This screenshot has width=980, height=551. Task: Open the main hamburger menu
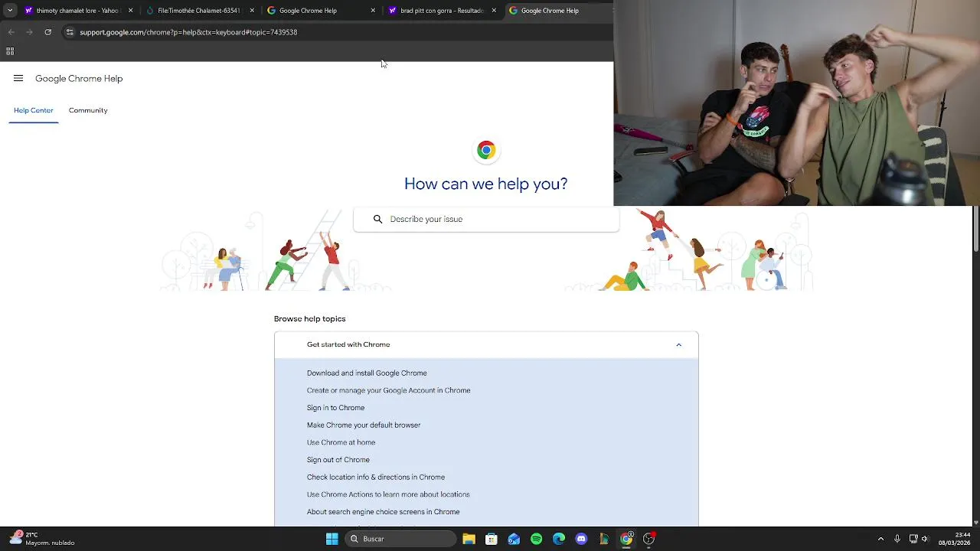click(18, 78)
